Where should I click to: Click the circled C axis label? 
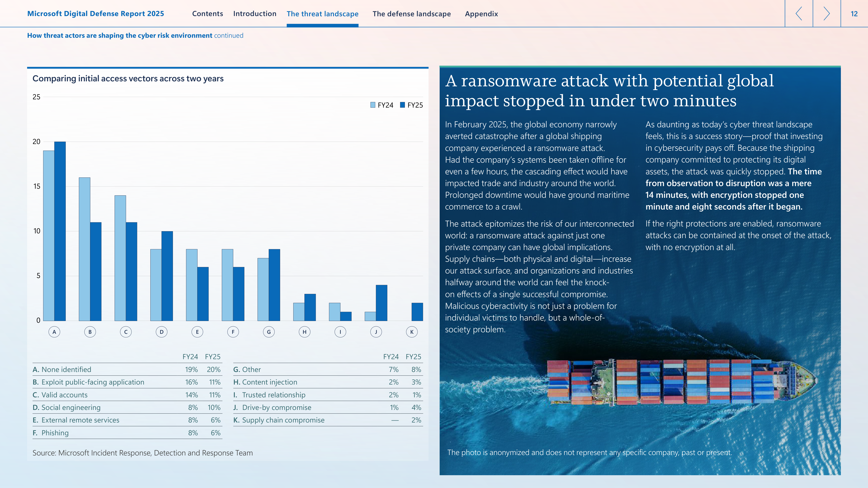pyautogui.click(x=126, y=332)
